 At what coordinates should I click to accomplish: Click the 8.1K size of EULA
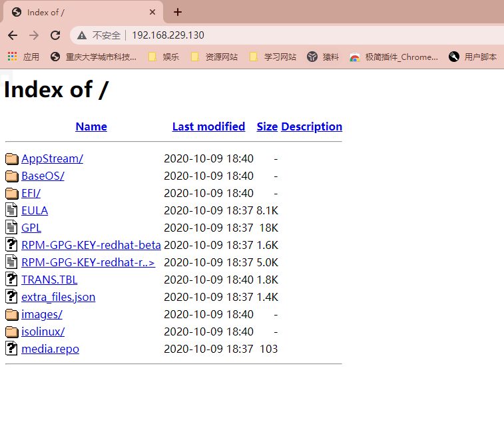click(267, 211)
